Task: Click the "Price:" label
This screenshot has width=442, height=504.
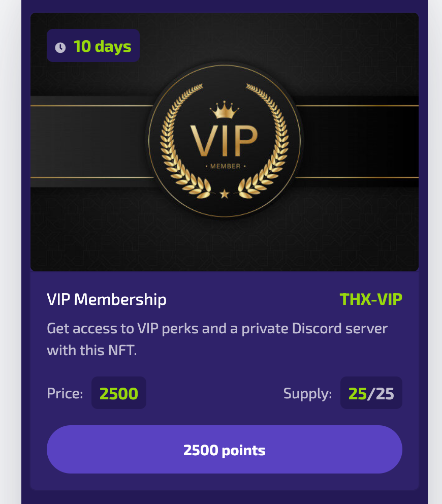Action: (x=65, y=394)
